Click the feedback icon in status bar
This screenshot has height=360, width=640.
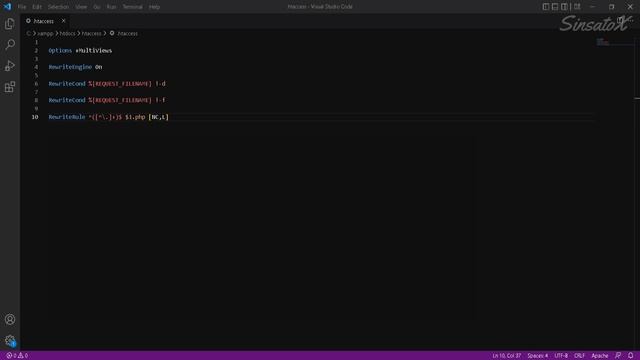point(618,356)
